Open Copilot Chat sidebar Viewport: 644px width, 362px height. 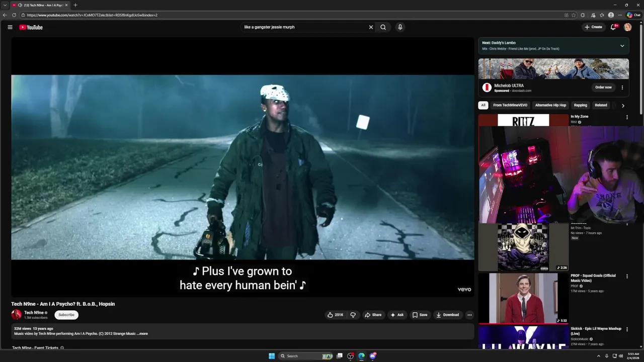633,15
